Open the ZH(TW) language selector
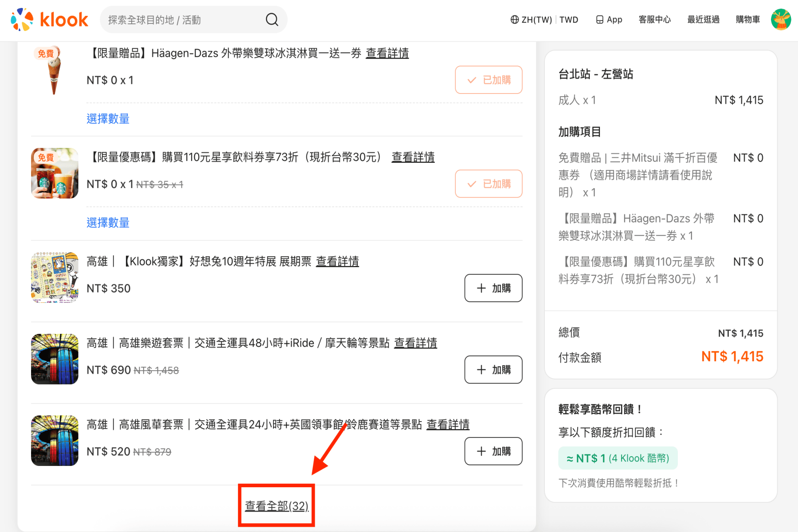 point(531,20)
